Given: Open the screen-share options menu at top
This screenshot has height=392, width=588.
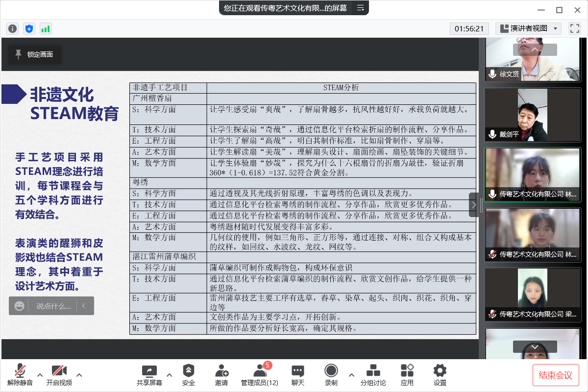Looking at the screenshot, I should pos(361,8).
